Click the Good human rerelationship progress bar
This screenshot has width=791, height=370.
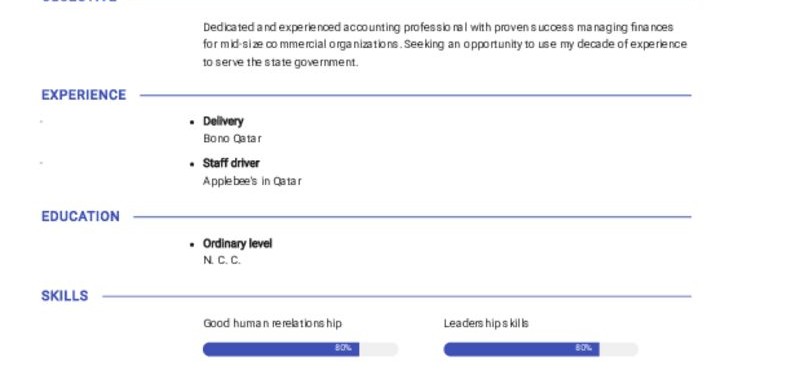pos(301,349)
